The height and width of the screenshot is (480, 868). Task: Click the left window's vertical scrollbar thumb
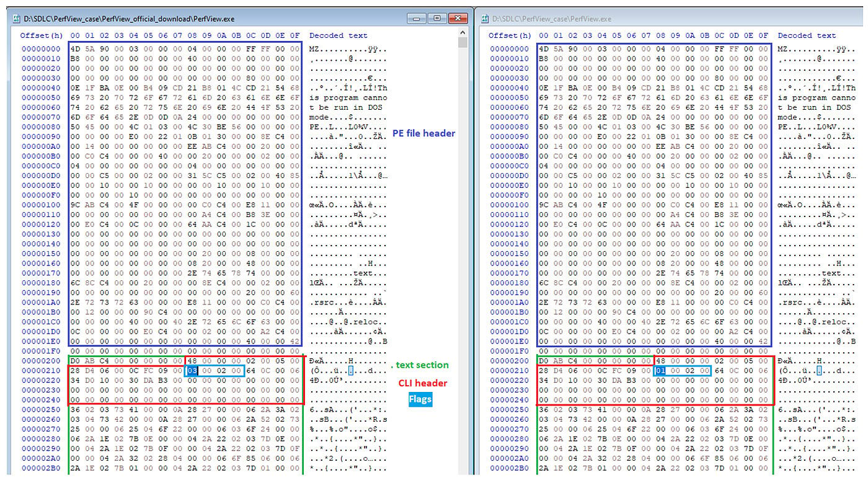(x=463, y=43)
